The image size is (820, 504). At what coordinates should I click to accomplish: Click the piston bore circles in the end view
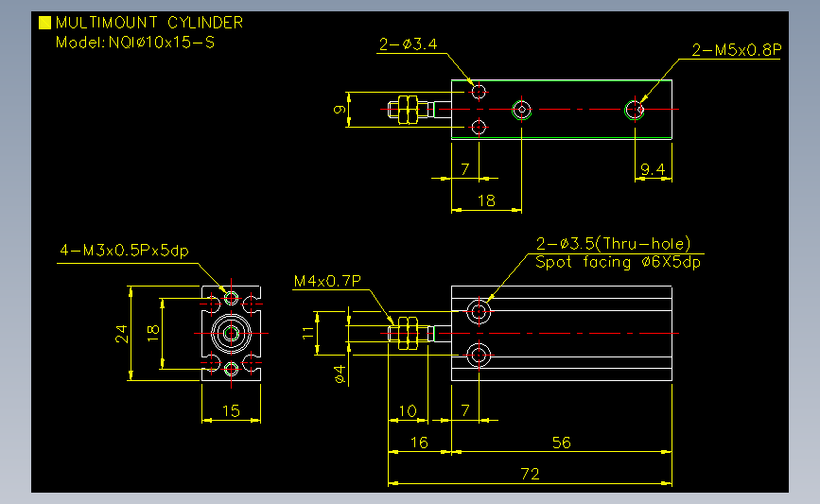[231, 333]
